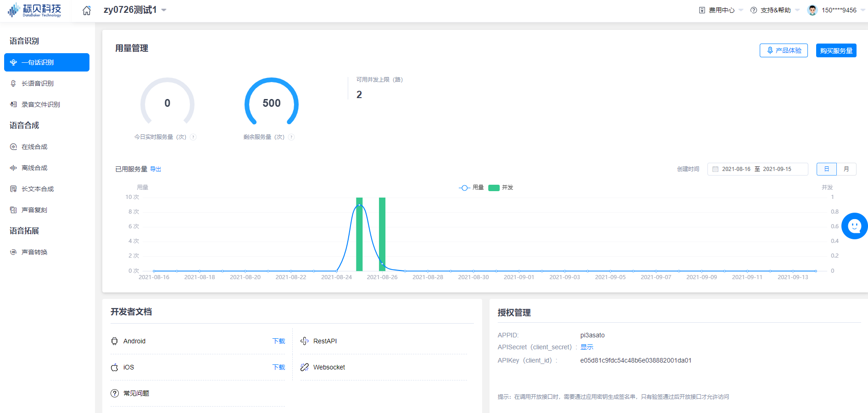Click the 产品体验 button
868x413 pixels.
pos(784,50)
